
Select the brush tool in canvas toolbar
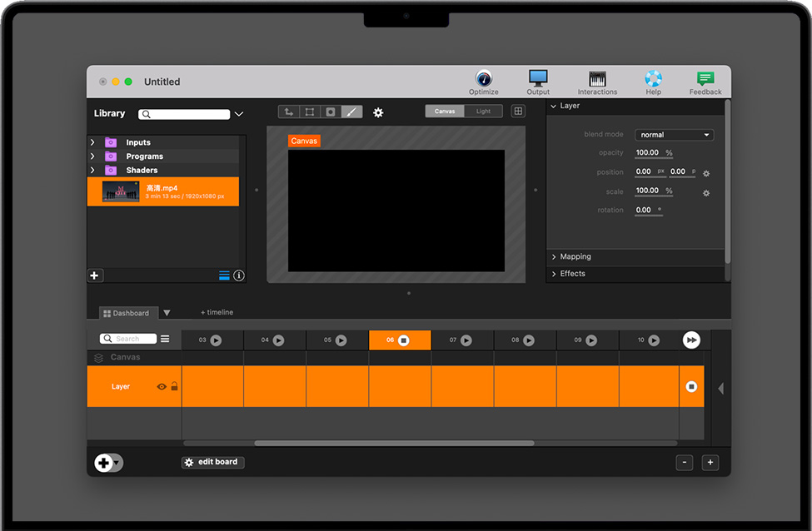[x=351, y=112]
